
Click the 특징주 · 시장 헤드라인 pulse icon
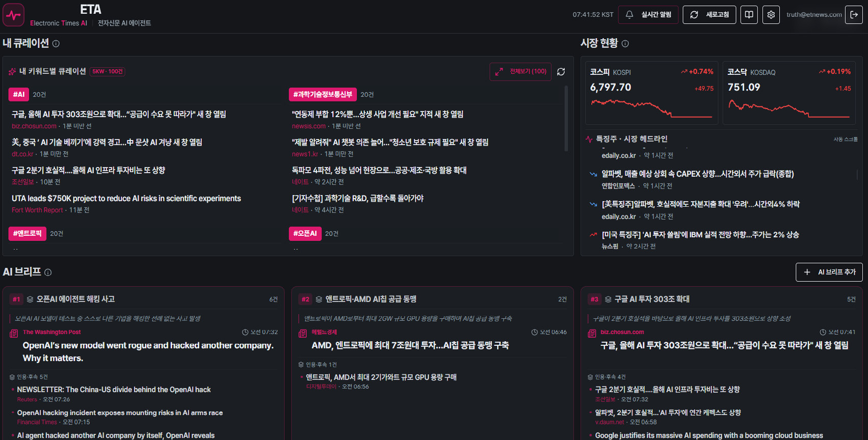(x=589, y=139)
